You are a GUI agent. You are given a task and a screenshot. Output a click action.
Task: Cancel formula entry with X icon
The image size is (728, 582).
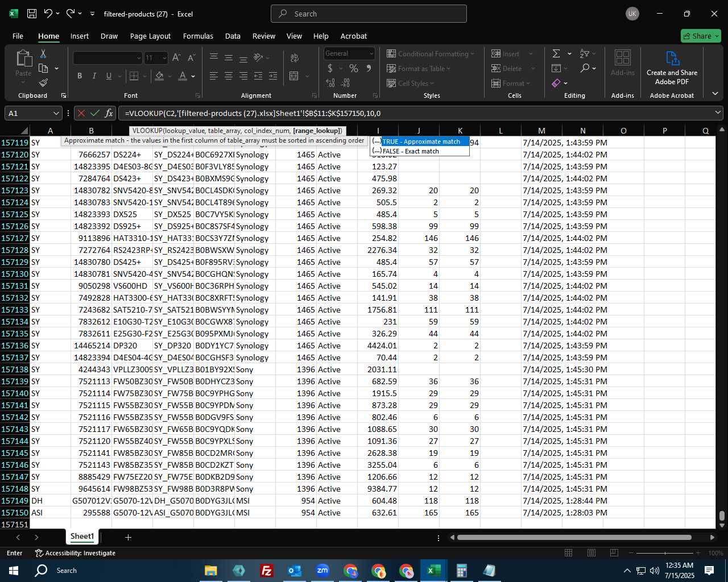tap(81, 113)
